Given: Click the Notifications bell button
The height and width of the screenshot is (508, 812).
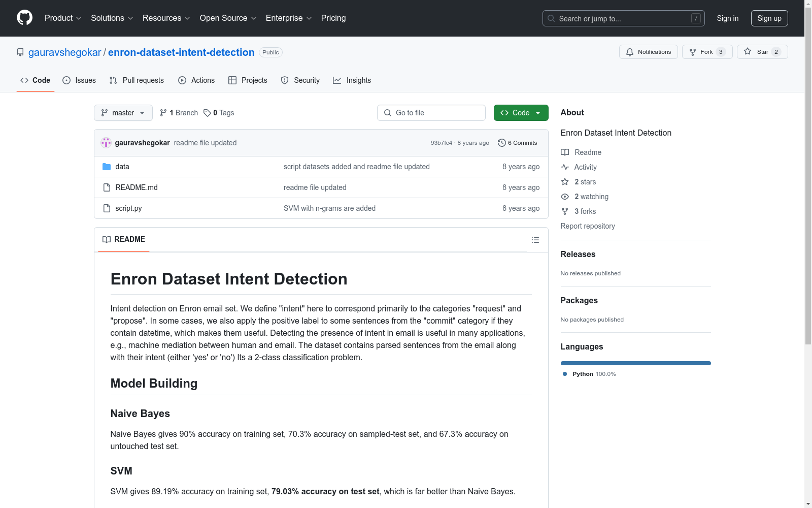Looking at the screenshot, I should [x=649, y=52].
